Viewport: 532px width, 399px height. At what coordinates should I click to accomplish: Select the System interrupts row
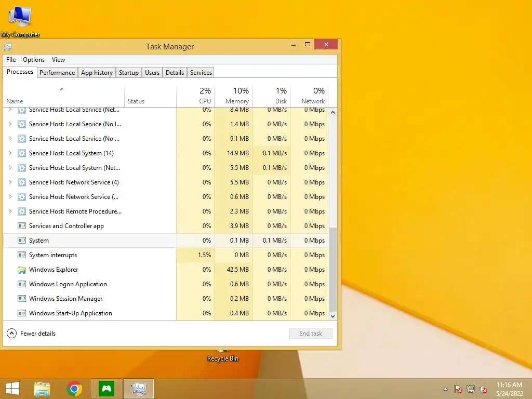[x=166, y=255]
